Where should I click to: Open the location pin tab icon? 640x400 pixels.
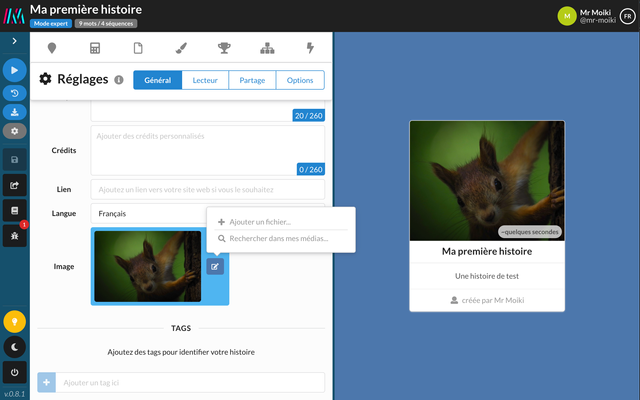[51, 48]
